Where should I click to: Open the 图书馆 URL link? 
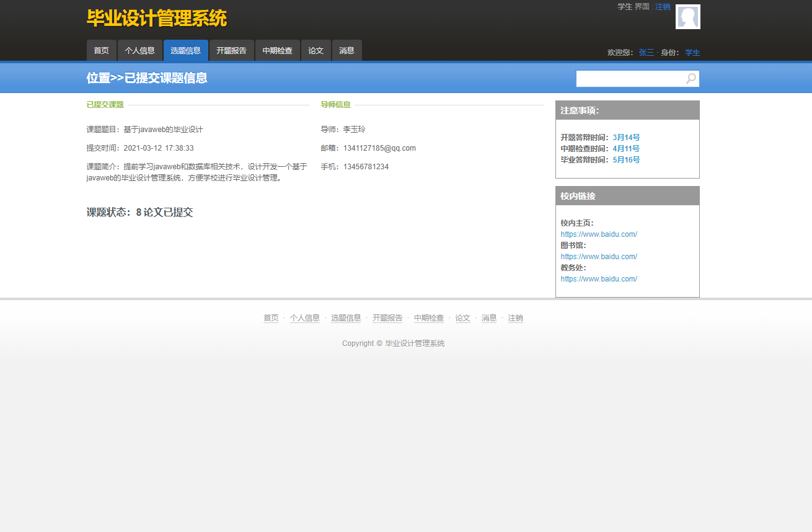point(599,257)
